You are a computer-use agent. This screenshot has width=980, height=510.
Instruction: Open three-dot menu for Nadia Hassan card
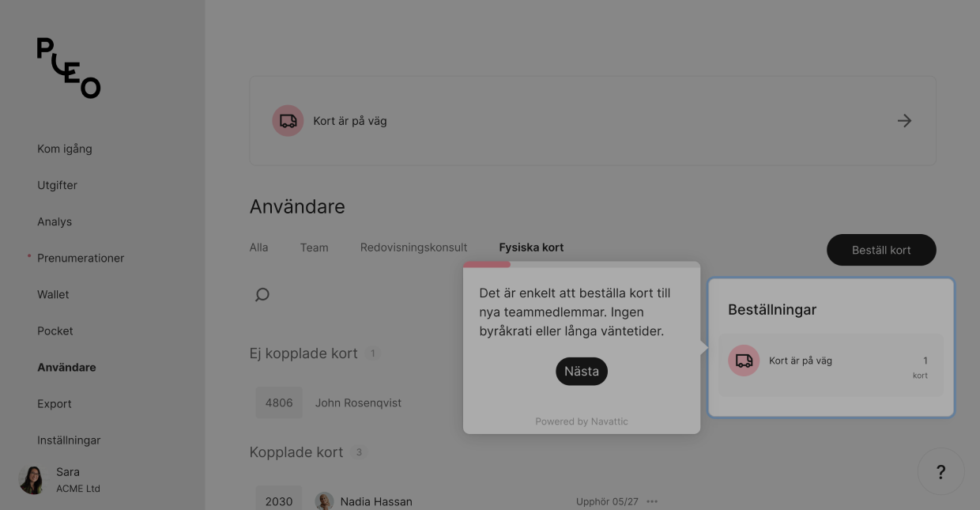point(652,501)
